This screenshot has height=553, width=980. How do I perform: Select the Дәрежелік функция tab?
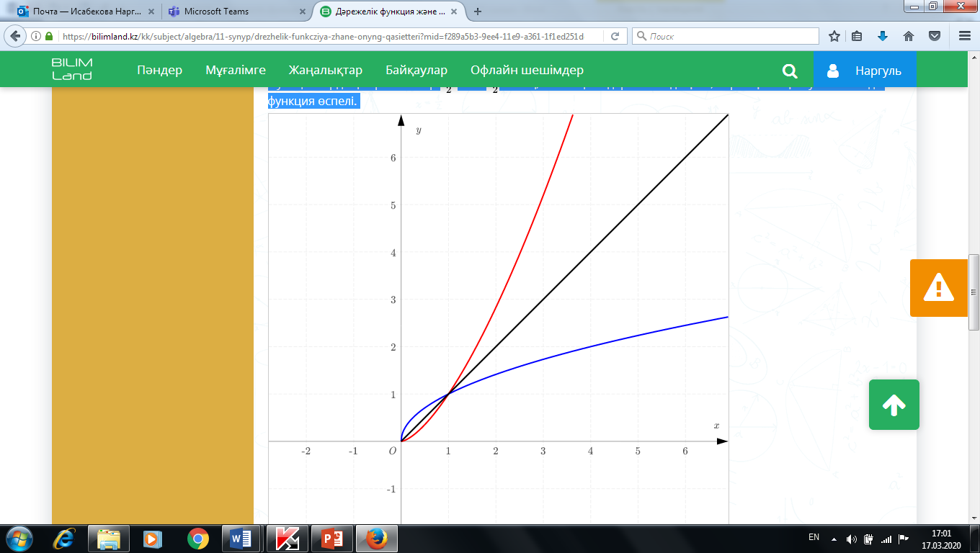390,12
